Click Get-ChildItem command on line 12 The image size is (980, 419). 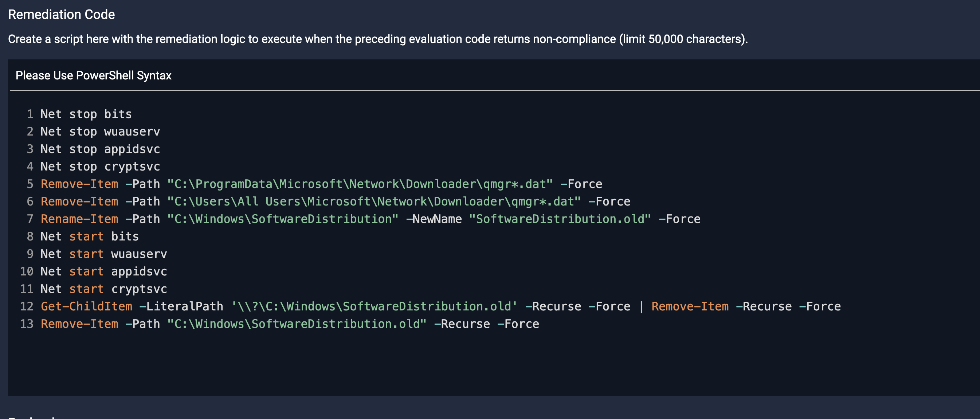86,307
